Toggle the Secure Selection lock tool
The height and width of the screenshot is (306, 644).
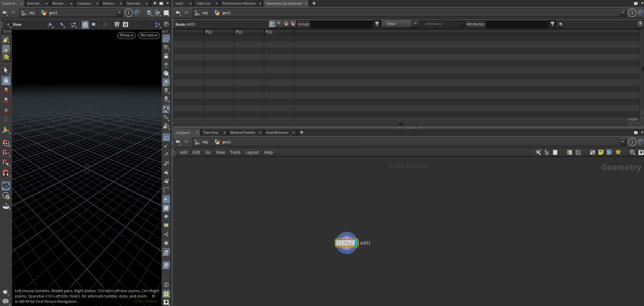pos(6,80)
